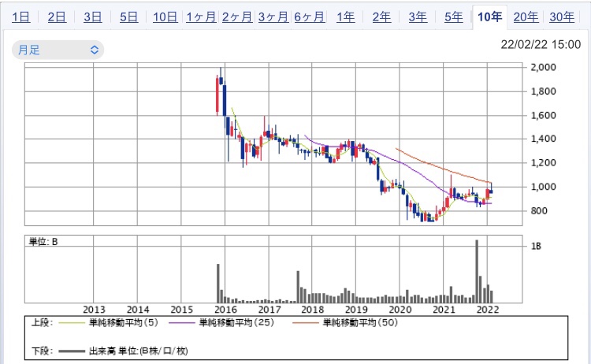Select the 10日 range tab

(165, 17)
